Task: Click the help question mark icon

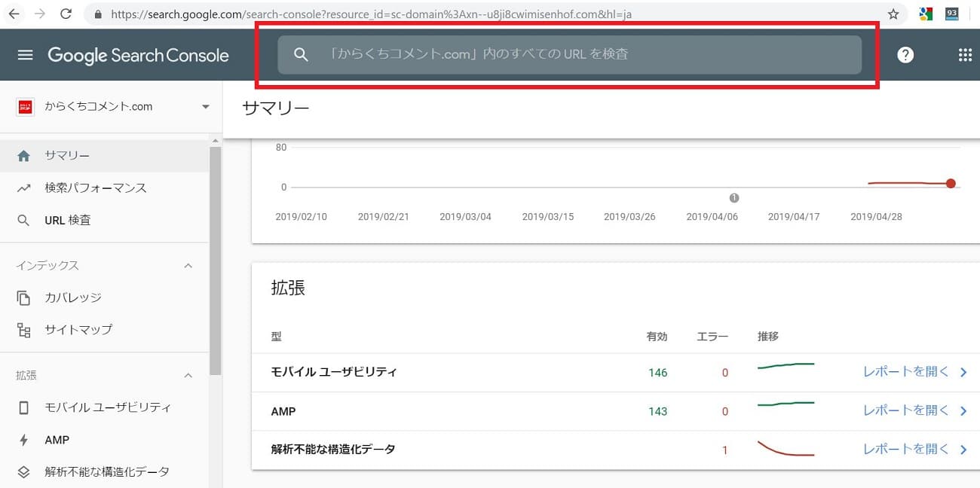Action: tap(905, 55)
